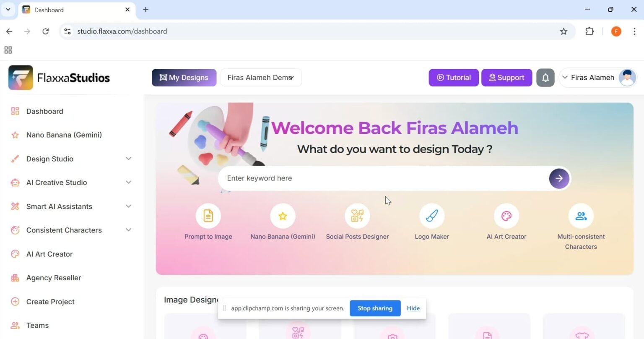This screenshot has width=644, height=339.
Task: Submit keyword search with arrow button
Action: coord(559,178)
